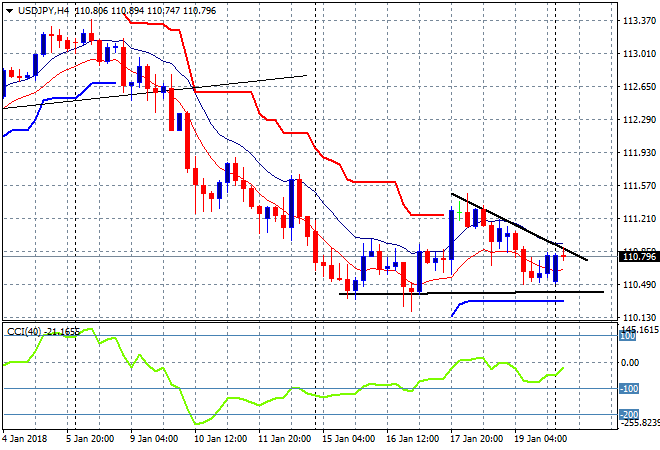The height and width of the screenshot is (450, 660).
Task: Select the CCI 145.1615 maximum value label
Action: 639,330
